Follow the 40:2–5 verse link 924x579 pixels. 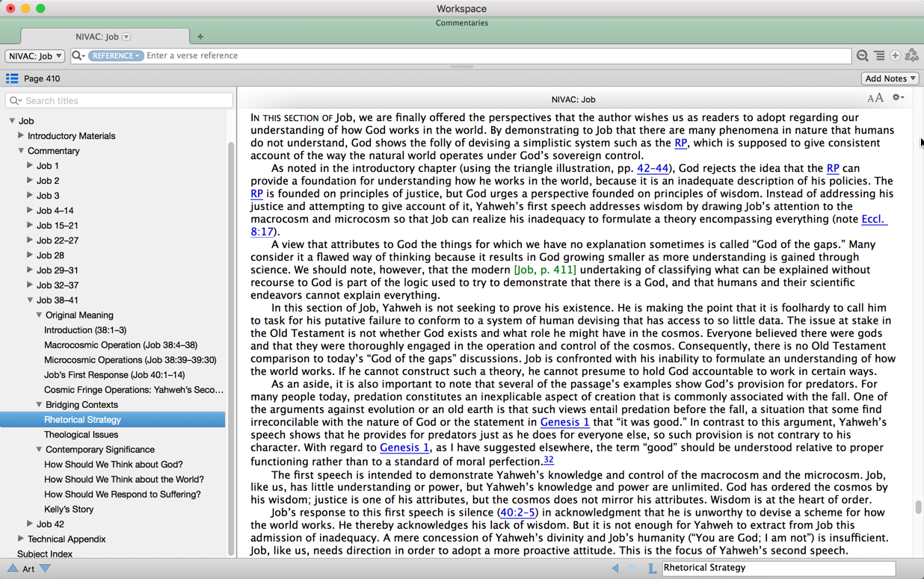pos(517,513)
